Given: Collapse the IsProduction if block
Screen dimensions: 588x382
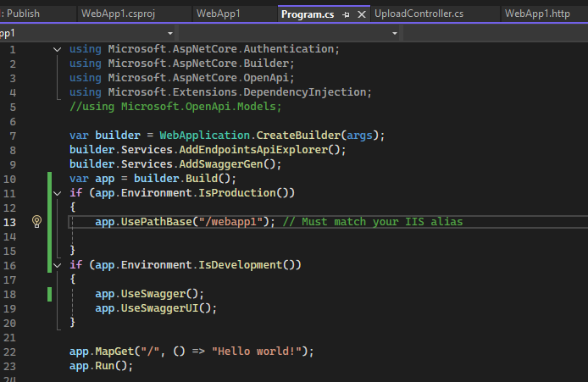Looking at the screenshot, I should click(57, 193).
